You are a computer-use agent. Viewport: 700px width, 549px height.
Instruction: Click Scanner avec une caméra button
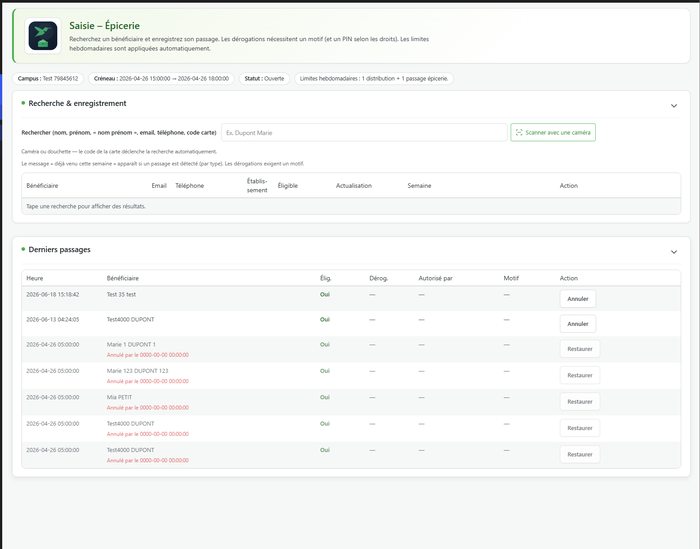pyautogui.click(x=553, y=133)
